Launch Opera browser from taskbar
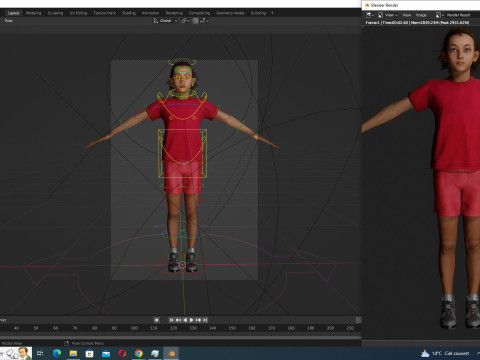 [x=122, y=353]
